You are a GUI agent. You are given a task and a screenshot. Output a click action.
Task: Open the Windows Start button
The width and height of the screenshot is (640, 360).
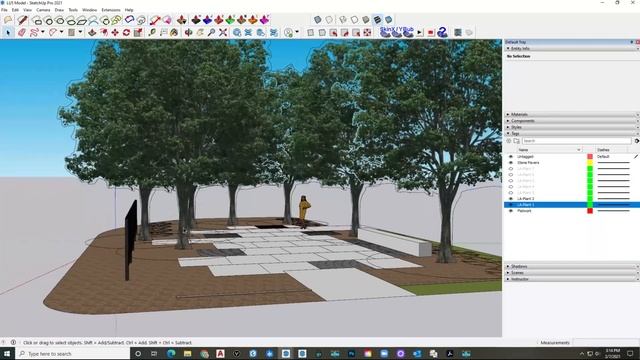(7, 353)
